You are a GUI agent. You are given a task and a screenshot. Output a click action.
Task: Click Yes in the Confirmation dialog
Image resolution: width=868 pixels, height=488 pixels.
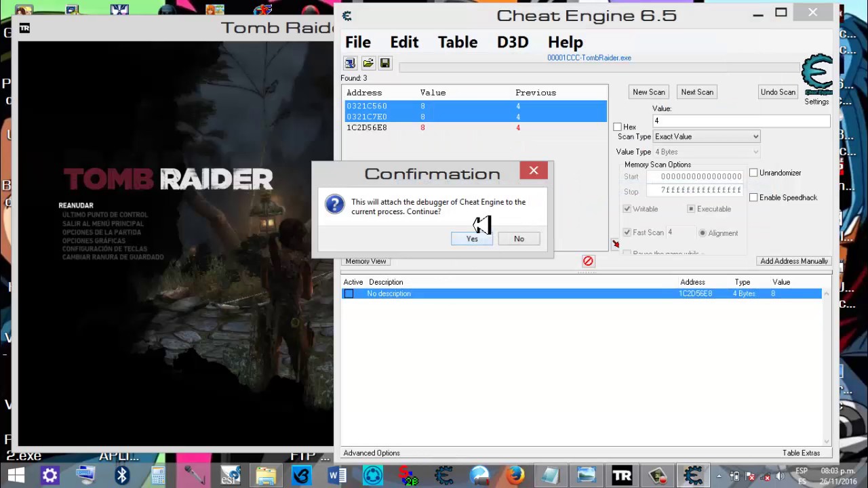(x=472, y=239)
